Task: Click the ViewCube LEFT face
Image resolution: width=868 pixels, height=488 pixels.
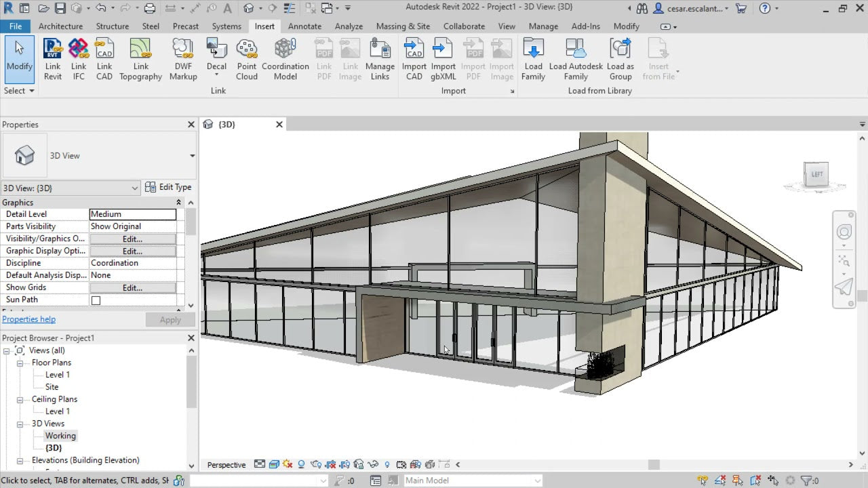Action: click(x=816, y=175)
